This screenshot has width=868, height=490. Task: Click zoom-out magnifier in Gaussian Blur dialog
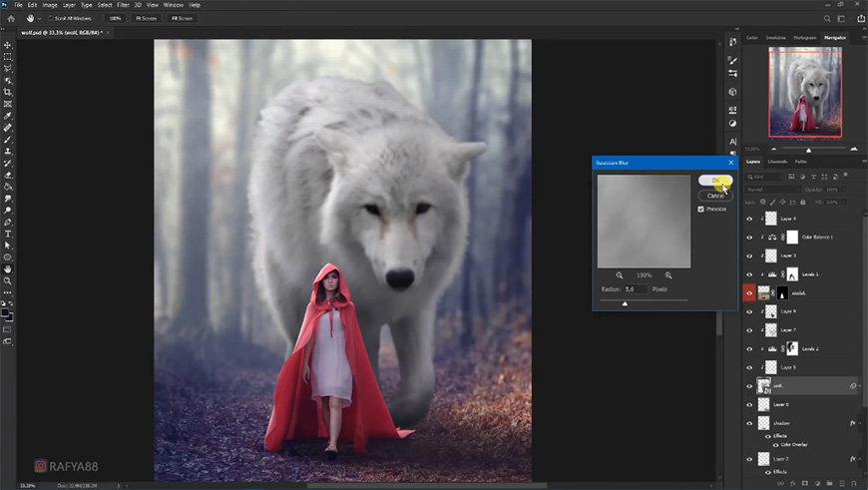(619, 275)
